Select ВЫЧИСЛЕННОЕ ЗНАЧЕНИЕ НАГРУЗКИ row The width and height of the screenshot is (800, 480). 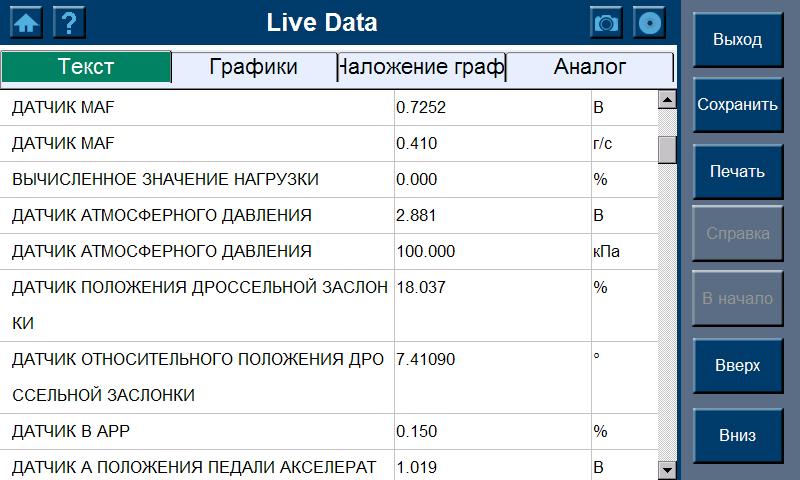pos(200,179)
